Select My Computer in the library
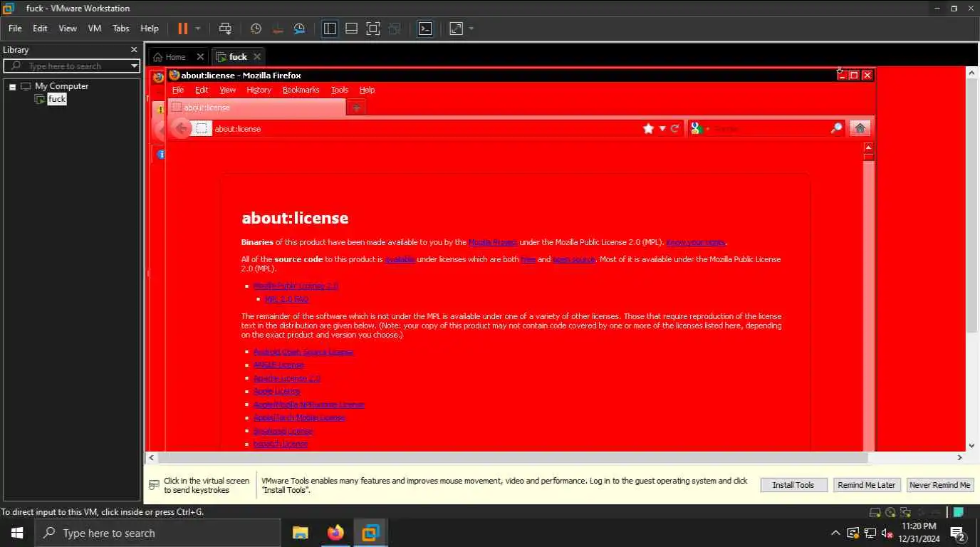Screen dimensions: 980x547 62,86
